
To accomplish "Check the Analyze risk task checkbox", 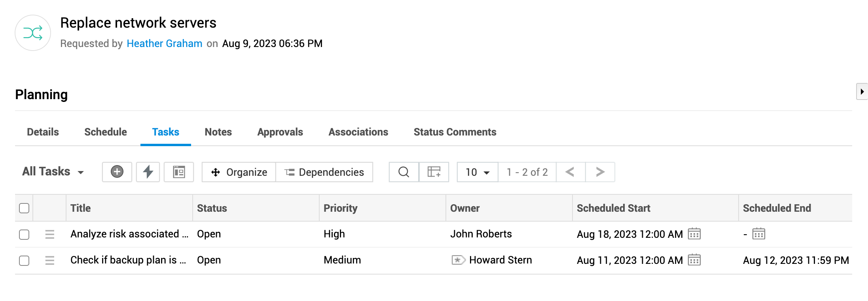I will [x=24, y=234].
